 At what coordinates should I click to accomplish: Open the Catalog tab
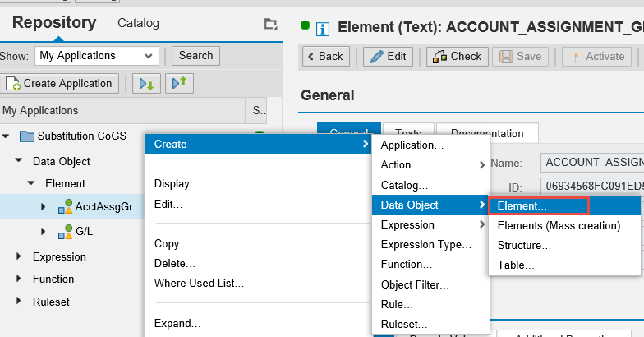click(138, 23)
